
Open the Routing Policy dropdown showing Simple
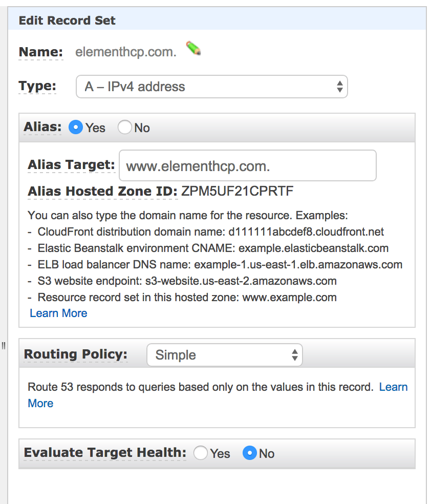click(x=224, y=354)
